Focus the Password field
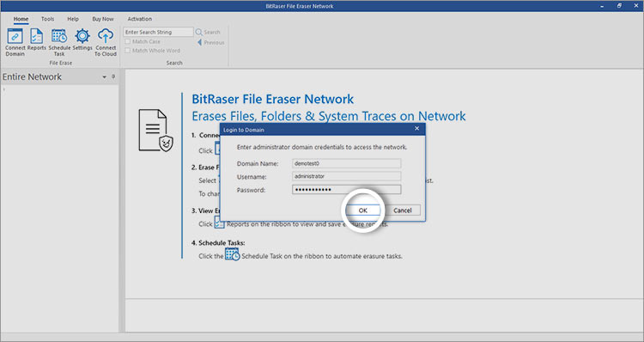The height and width of the screenshot is (342, 644). [x=346, y=190]
